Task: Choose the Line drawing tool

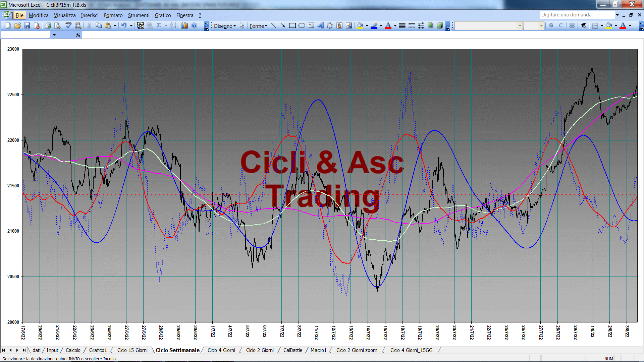Action: [x=273, y=25]
